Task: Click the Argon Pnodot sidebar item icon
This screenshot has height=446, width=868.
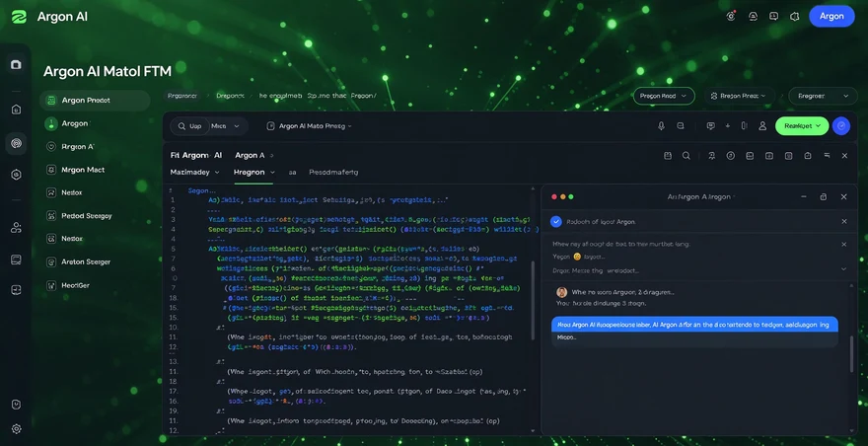Action: pyautogui.click(x=51, y=101)
